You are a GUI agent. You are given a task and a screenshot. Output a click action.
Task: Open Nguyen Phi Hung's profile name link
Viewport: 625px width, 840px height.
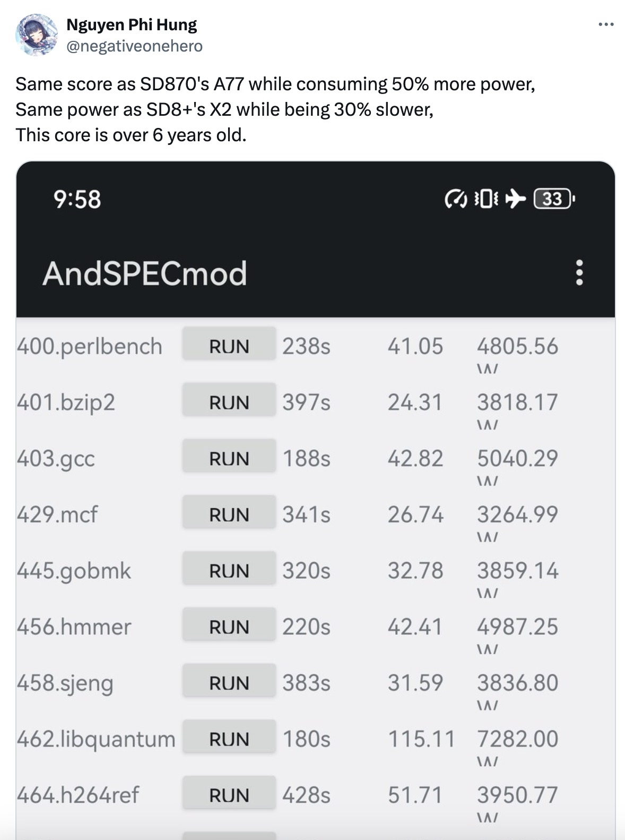[131, 24]
